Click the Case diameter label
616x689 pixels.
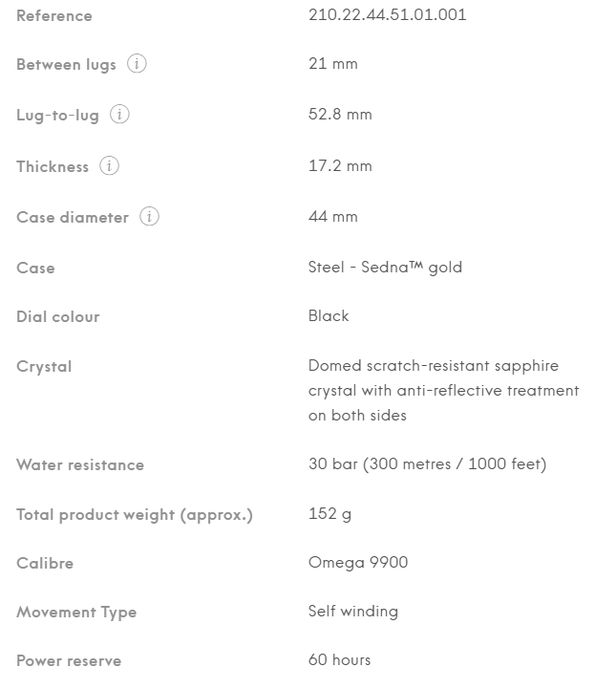[73, 217]
